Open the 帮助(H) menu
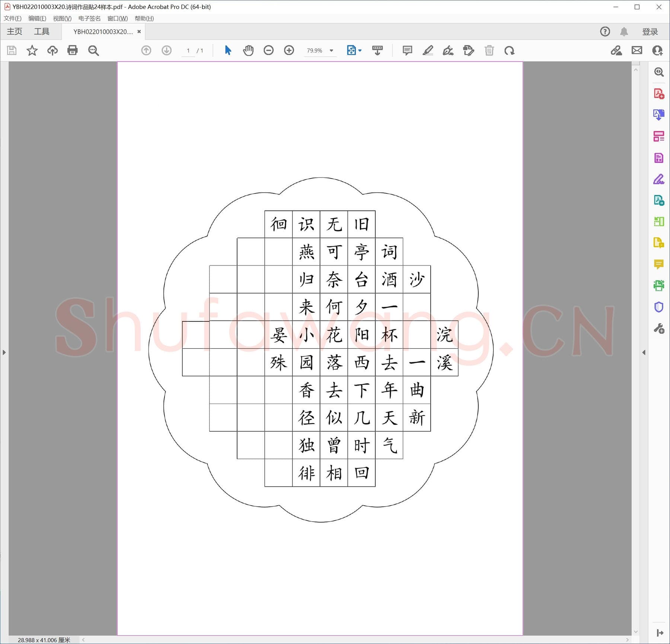670x644 pixels. pyautogui.click(x=144, y=18)
